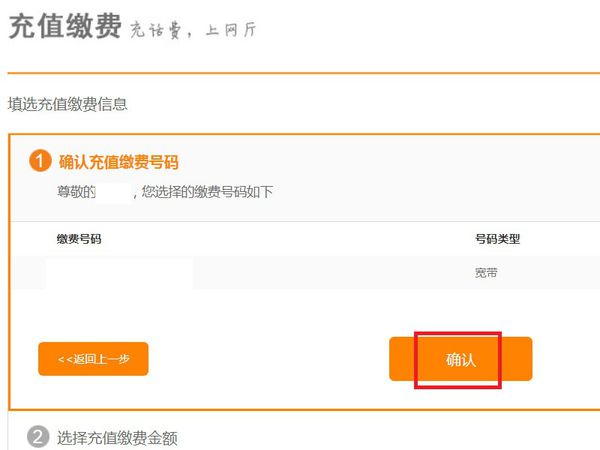600x450 pixels.
Task: Click the orange divider line under the title
Action: click(304, 73)
